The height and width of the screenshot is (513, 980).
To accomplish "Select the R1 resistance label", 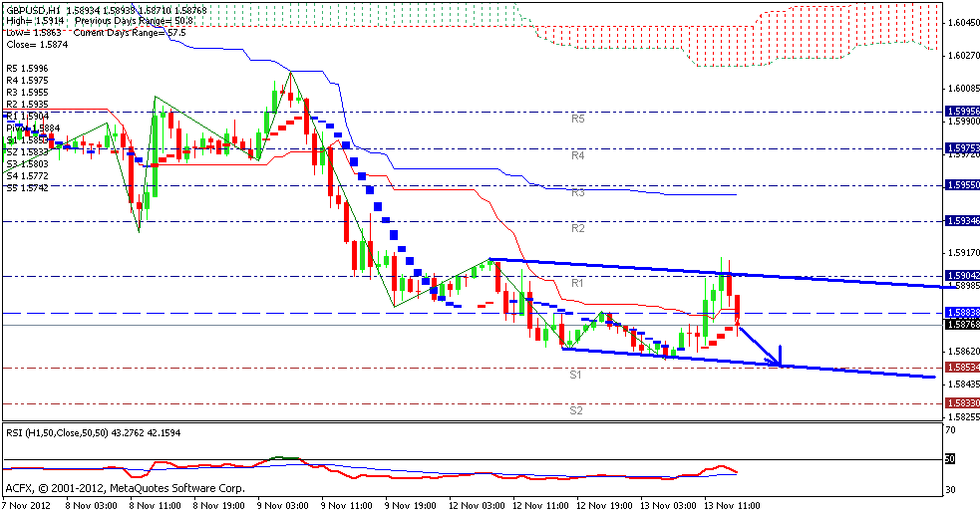I will point(576,284).
